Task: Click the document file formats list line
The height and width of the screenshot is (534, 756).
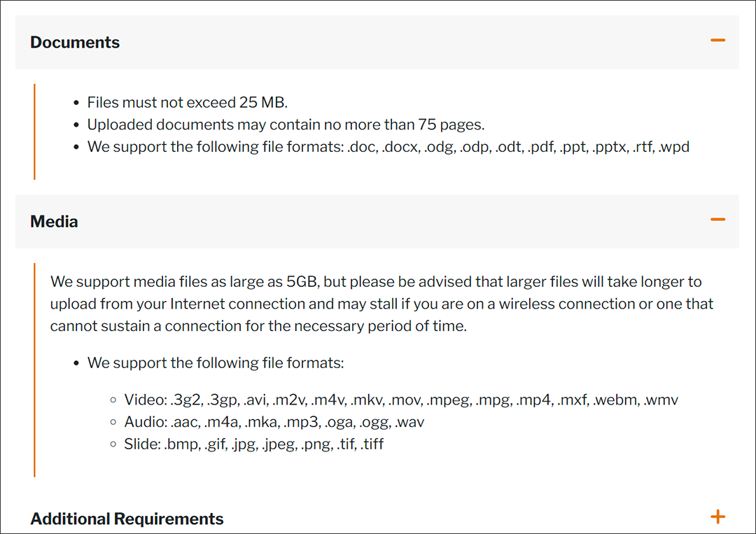Action: point(388,147)
